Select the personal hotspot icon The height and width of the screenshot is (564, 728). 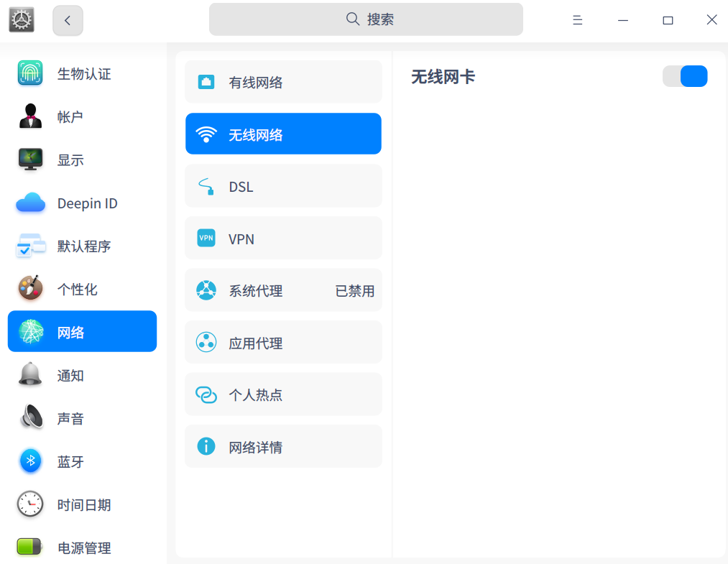pos(207,394)
